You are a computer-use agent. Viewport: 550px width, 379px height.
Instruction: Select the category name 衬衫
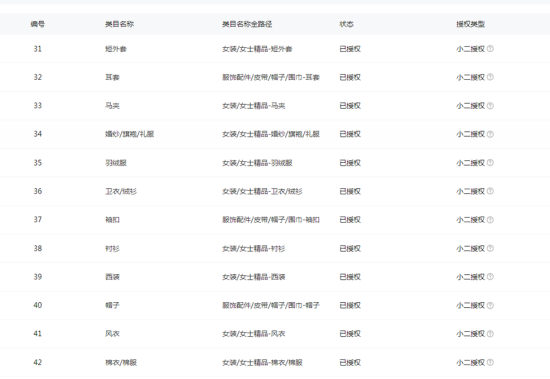click(x=112, y=248)
